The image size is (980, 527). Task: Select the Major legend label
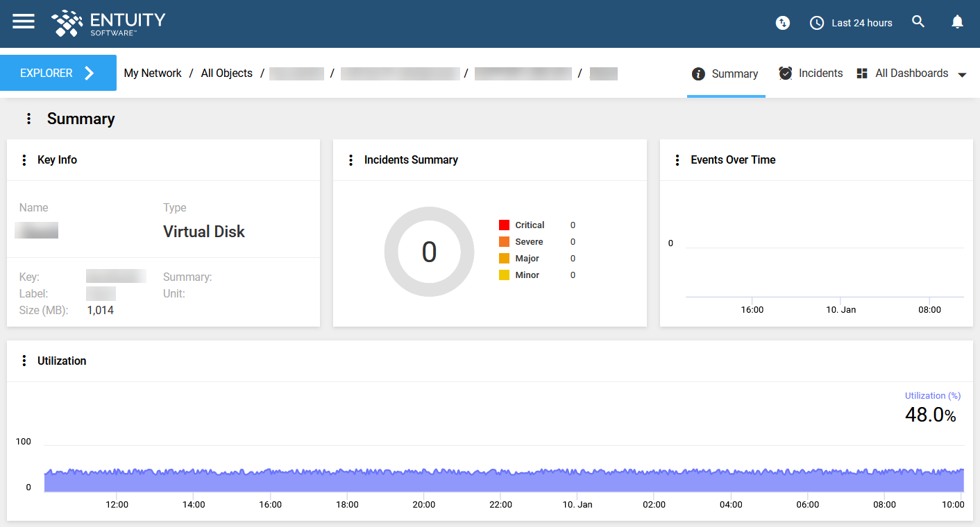pyautogui.click(x=527, y=259)
